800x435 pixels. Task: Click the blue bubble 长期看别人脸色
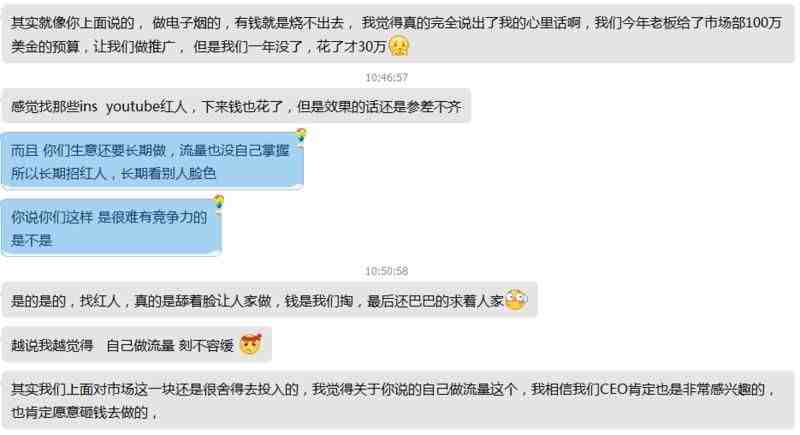tap(153, 162)
